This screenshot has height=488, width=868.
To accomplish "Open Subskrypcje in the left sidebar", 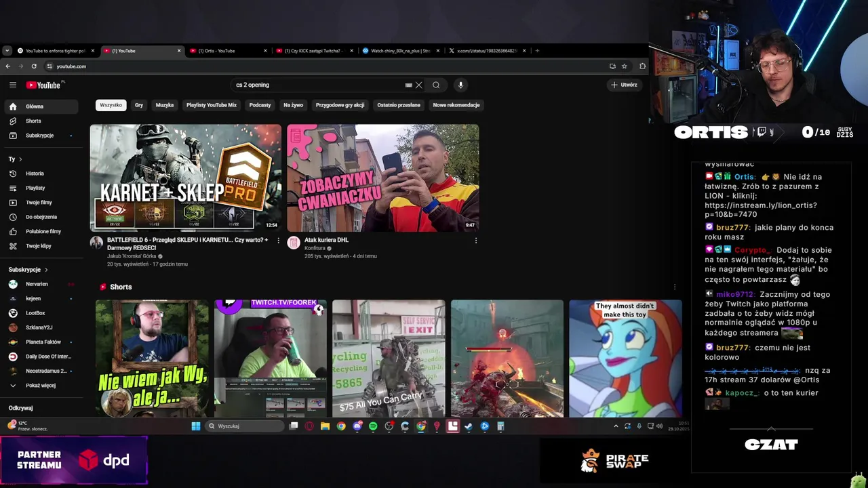I will pos(41,136).
